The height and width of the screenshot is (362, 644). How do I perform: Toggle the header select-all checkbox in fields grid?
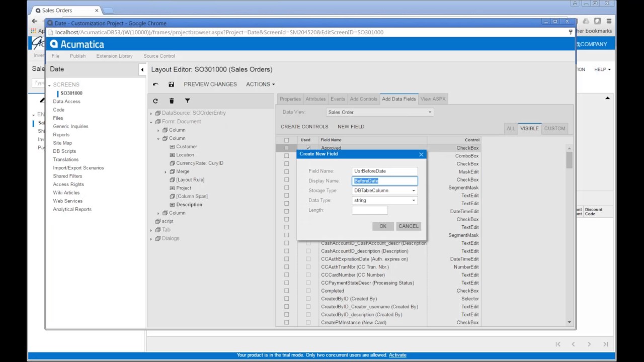coord(286,140)
